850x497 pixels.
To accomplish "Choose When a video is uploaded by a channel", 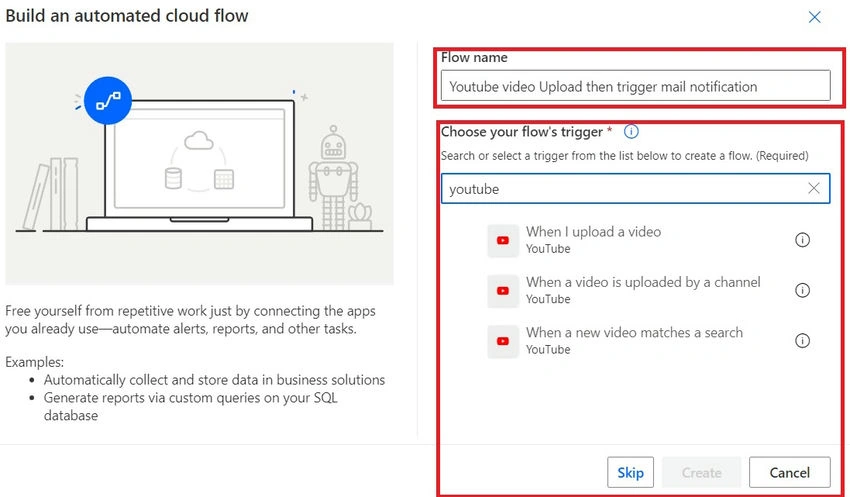I will point(651,291).
